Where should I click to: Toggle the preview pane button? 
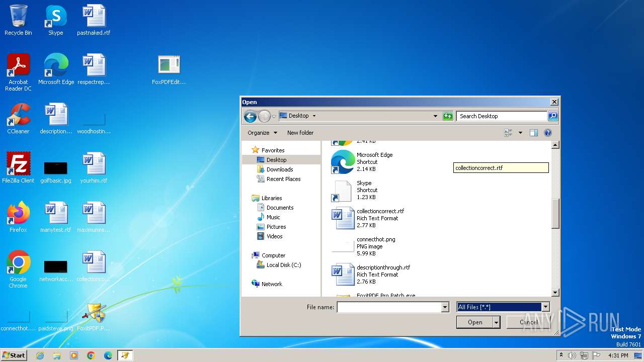[534, 133]
